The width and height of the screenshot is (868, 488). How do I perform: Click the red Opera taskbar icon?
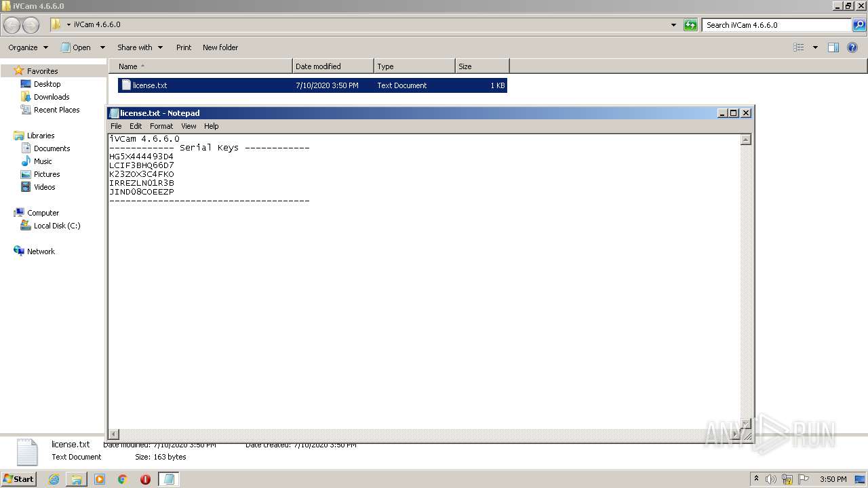tap(145, 479)
